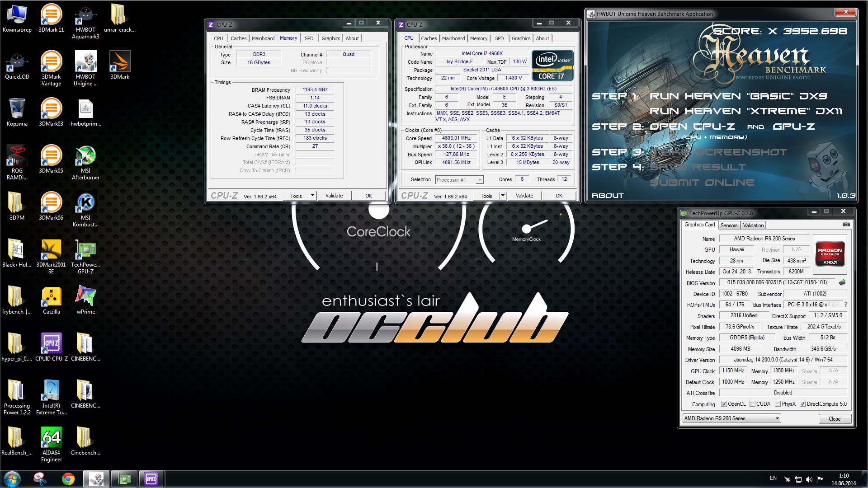Open the Processor #1 selection dropdown
868x488 pixels.
tap(459, 180)
